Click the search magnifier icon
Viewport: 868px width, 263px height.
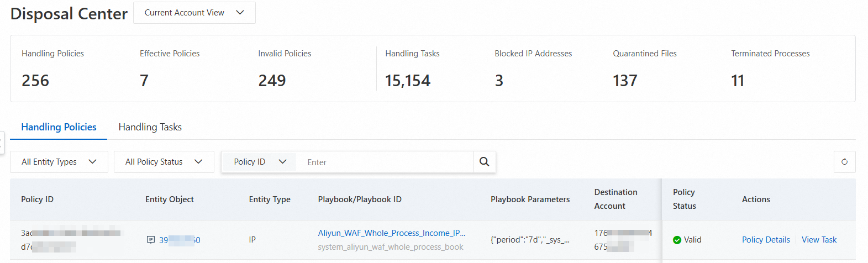tap(484, 162)
